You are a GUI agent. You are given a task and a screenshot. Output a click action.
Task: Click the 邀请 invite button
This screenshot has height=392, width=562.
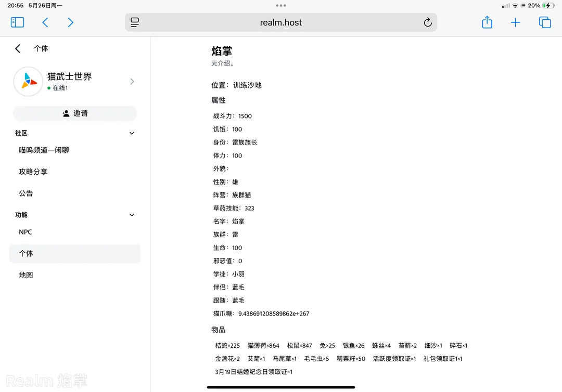tap(75, 113)
